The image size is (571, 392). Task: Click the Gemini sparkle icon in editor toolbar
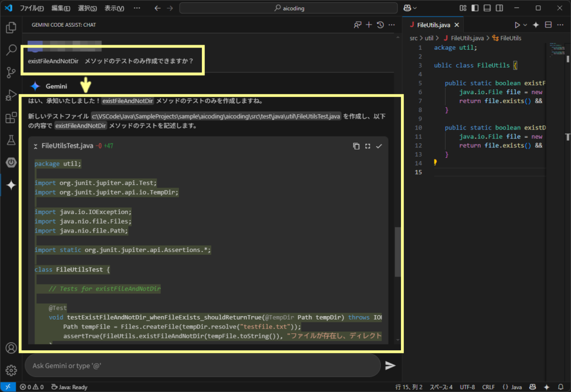[x=536, y=25]
